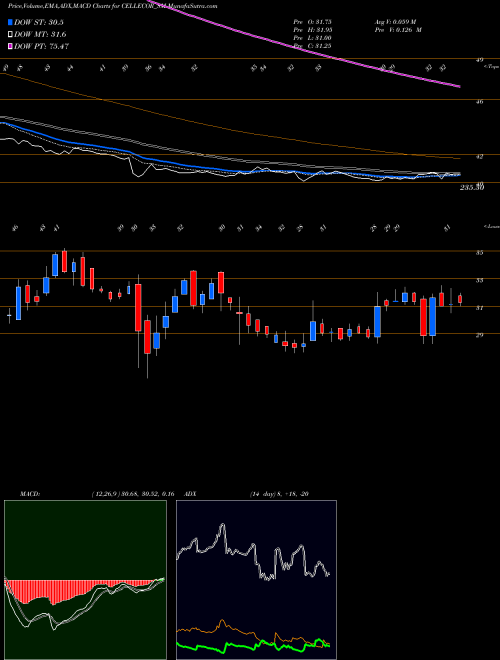The height and width of the screenshot is (660, 500).
Task: Click the 'ADX' panel heading
Action: click(191, 494)
